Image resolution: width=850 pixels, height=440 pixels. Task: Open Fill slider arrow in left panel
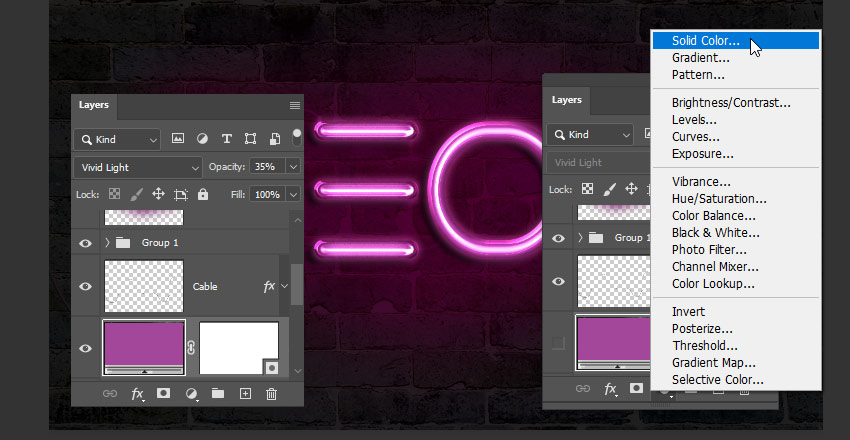293,194
